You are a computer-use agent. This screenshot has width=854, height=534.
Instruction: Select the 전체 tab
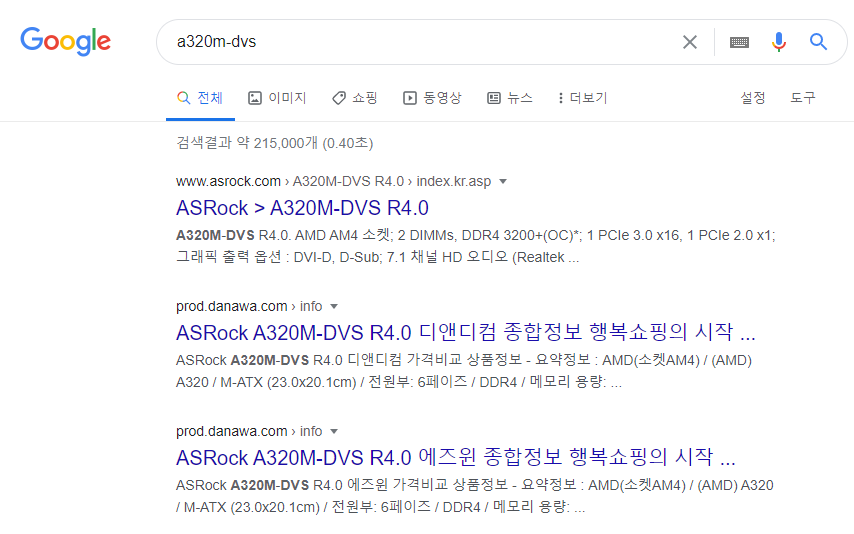point(200,98)
